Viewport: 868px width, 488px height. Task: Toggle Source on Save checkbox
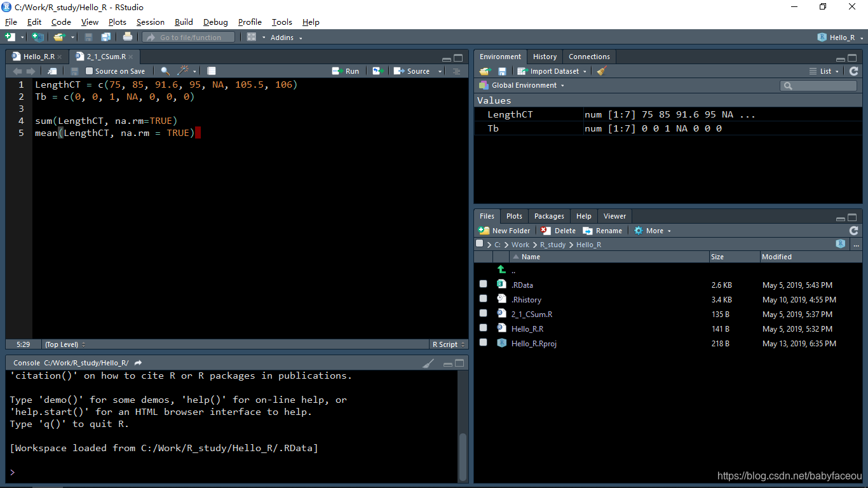click(x=90, y=71)
